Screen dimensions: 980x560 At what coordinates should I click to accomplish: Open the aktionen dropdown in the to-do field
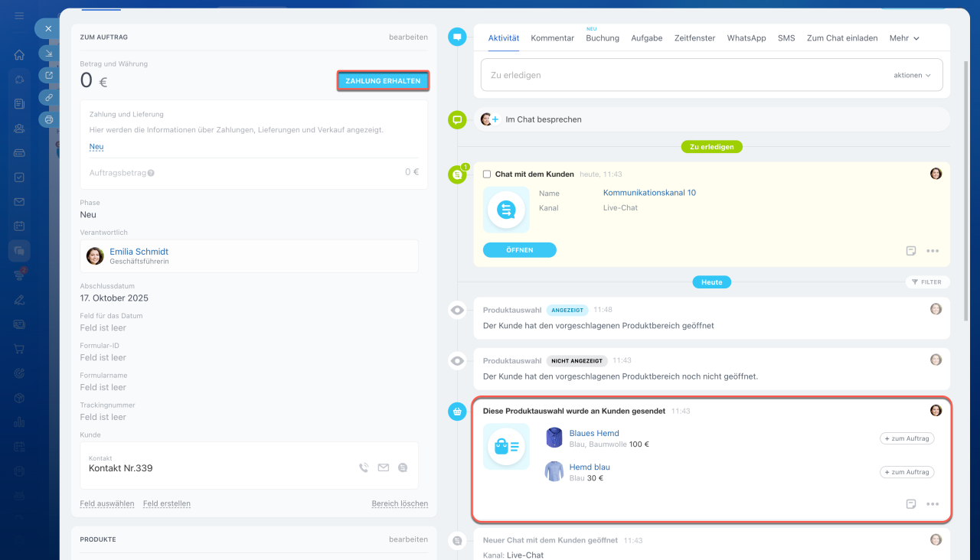pyautogui.click(x=912, y=75)
